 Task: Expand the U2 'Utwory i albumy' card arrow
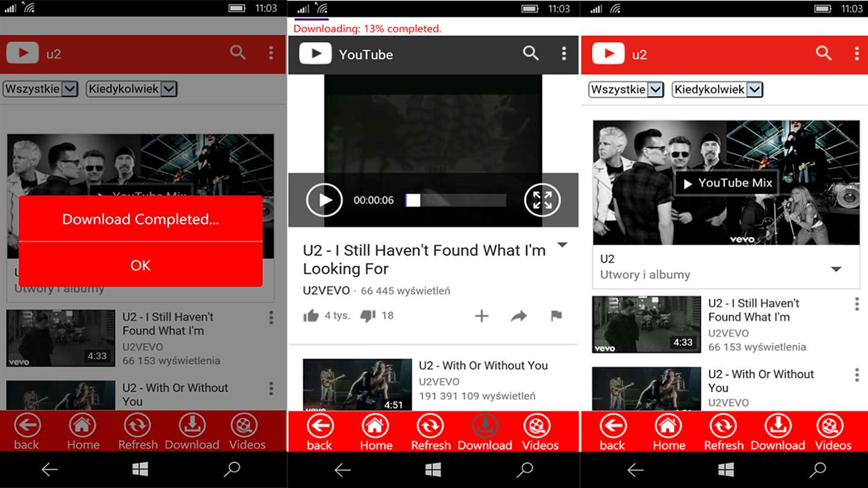tap(836, 269)
